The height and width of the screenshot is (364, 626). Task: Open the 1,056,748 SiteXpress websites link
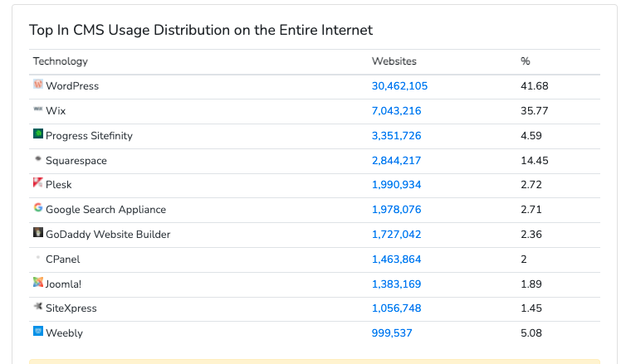coord(397,308)
